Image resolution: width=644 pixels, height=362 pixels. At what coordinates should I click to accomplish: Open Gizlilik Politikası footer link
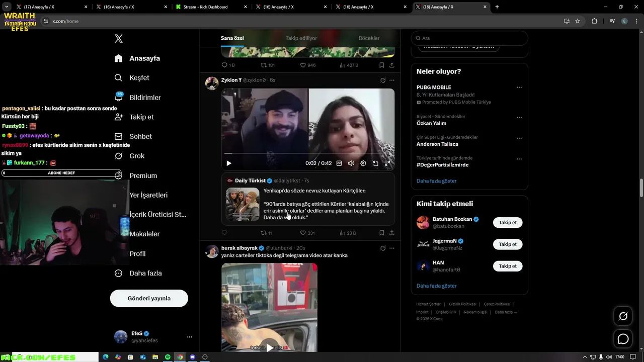tap(462, 304)
